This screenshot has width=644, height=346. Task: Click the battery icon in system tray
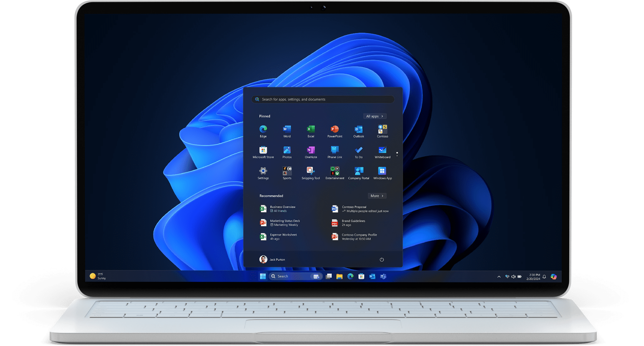520,276
